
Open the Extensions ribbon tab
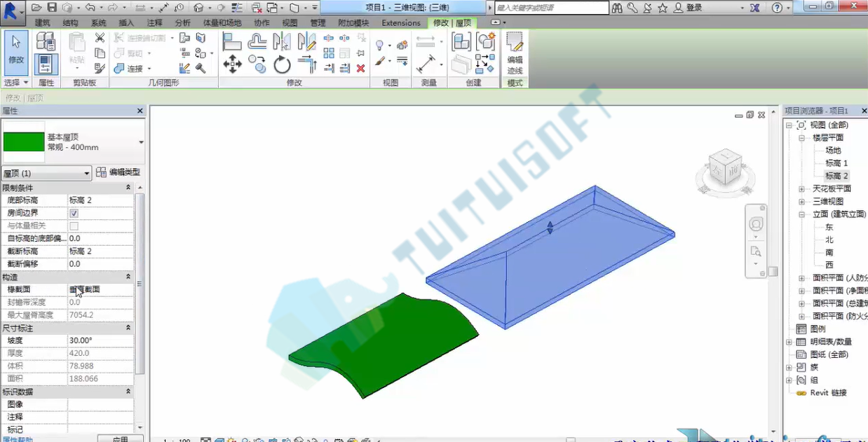[x=401, y=23]
